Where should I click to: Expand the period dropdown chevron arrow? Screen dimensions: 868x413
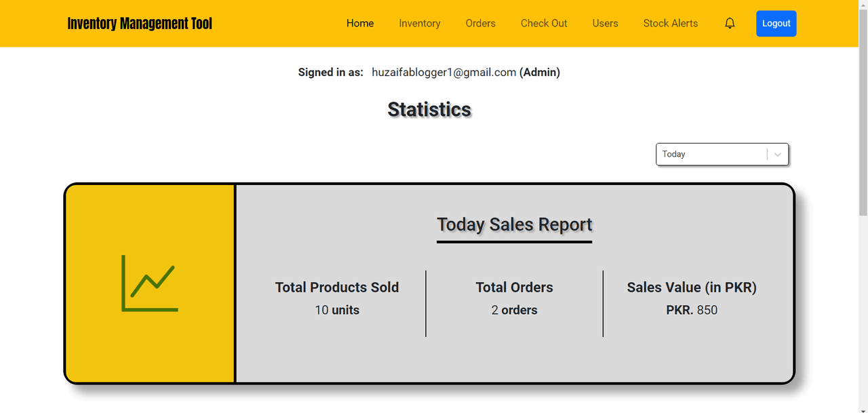click(778, 155)
